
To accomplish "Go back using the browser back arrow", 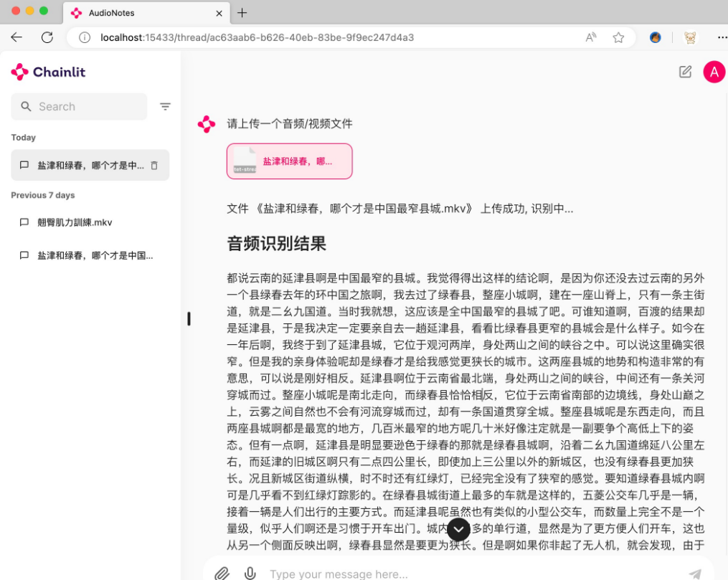I will coord(16,37).
